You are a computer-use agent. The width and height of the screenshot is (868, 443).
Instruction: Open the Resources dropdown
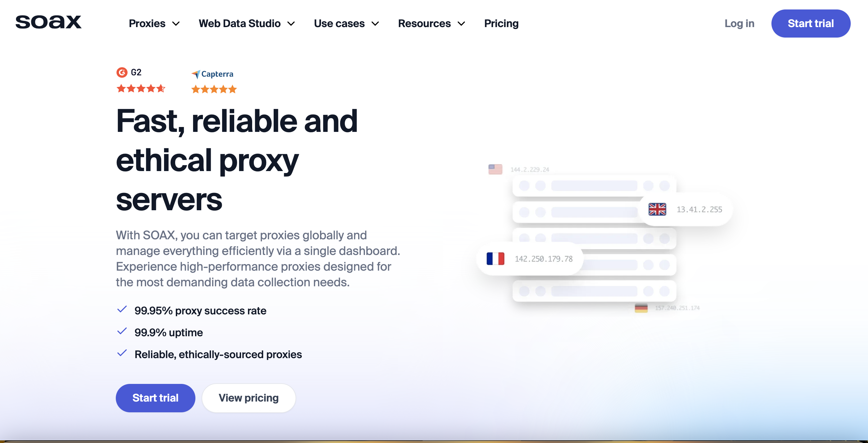431,23
